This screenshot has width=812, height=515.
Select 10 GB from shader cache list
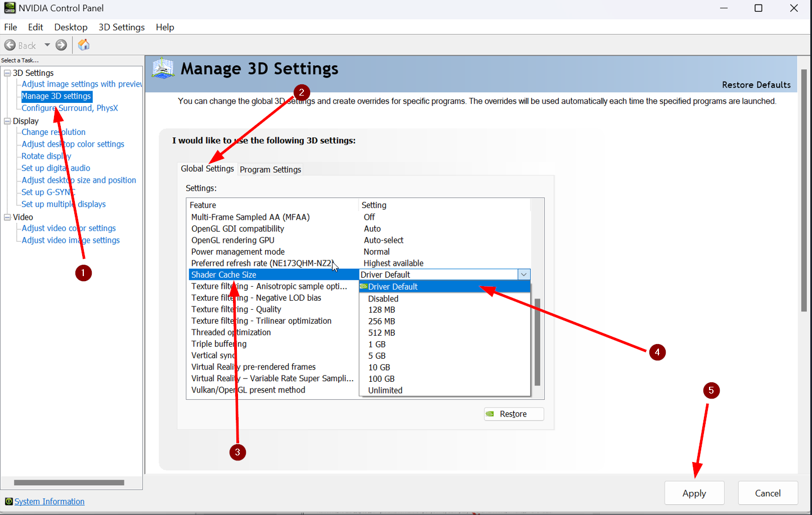click(x=379, y=367)
